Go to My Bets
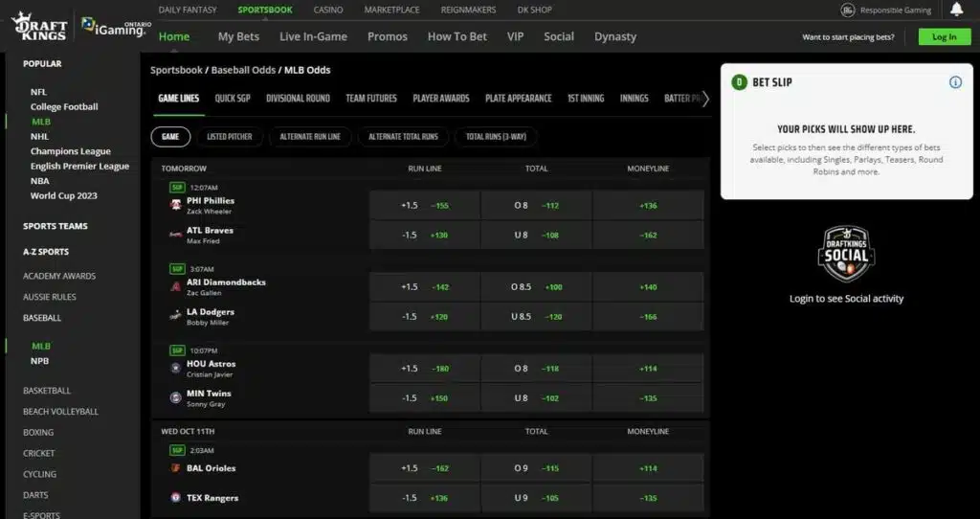 238,36
